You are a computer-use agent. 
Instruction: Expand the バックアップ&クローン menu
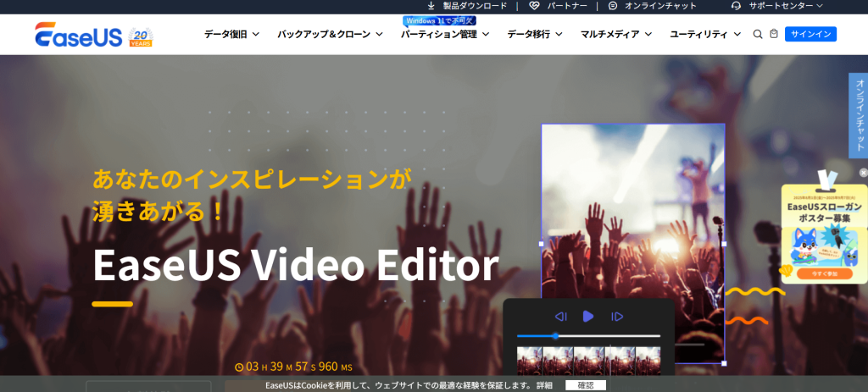pos(330,34)
